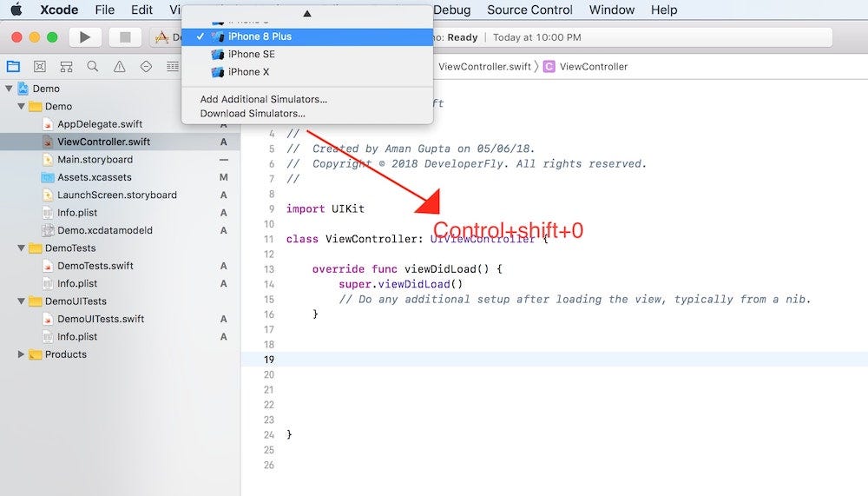
Task: Show the Project navigator
Action: click(x=13, y=67)
